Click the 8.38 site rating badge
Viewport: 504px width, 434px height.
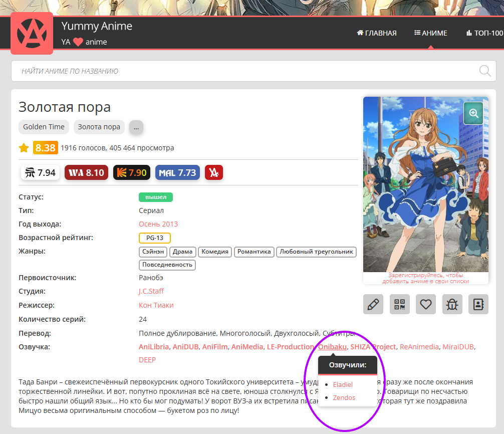point(45,147)
